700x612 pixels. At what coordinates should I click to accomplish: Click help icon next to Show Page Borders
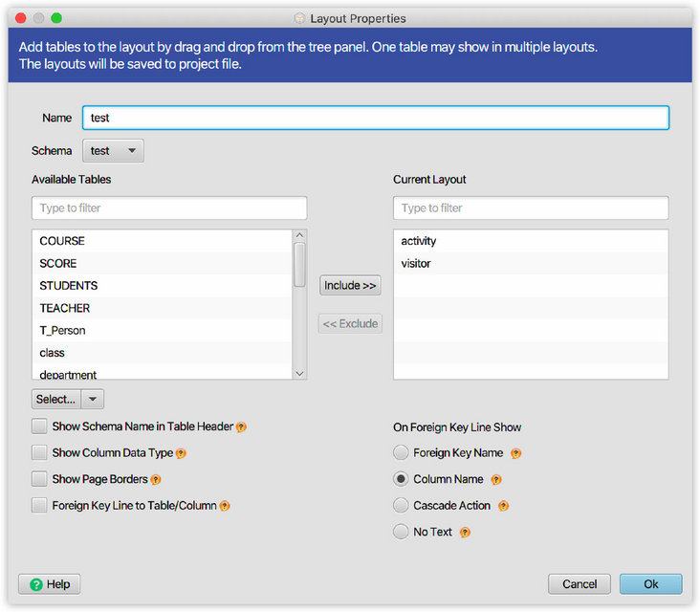(156, 479)
